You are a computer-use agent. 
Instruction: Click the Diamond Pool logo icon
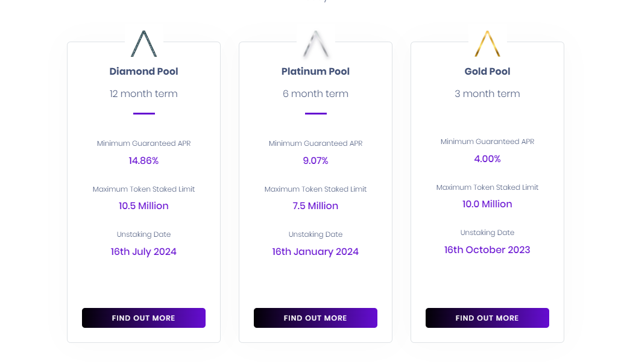click(x=143, y=43)
